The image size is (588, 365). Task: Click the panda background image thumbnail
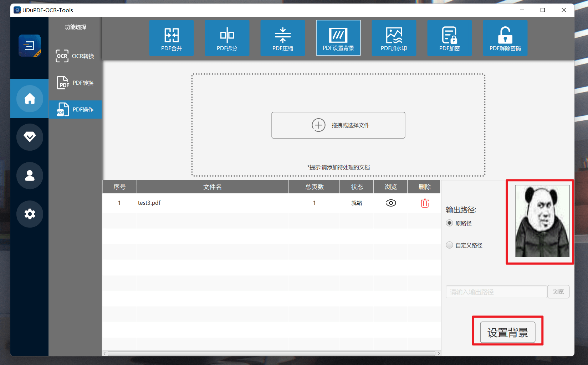[542, 221]
